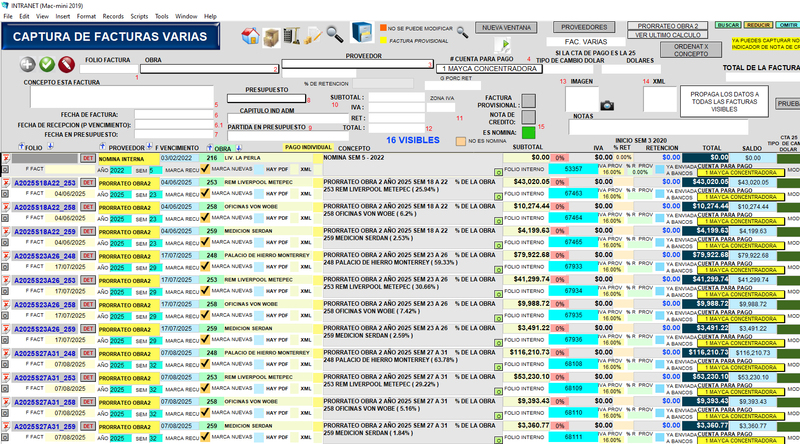
Task: Click the Proveedores button
Action: click(584, 27)
